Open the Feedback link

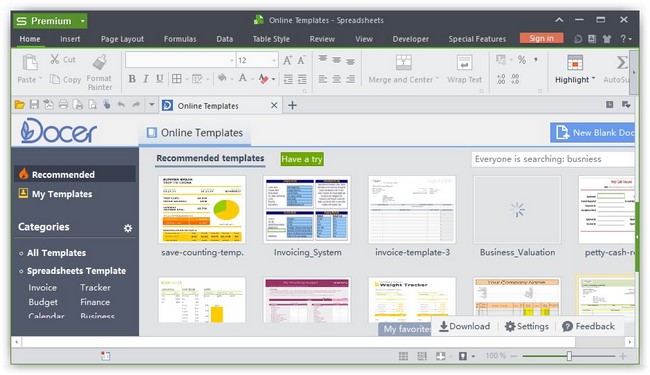(x=588, y=327)
